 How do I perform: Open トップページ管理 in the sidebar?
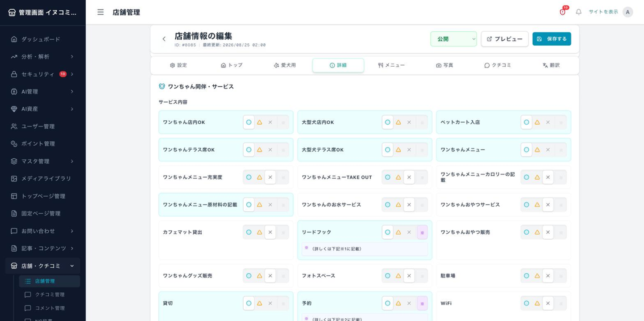(43, 196)
